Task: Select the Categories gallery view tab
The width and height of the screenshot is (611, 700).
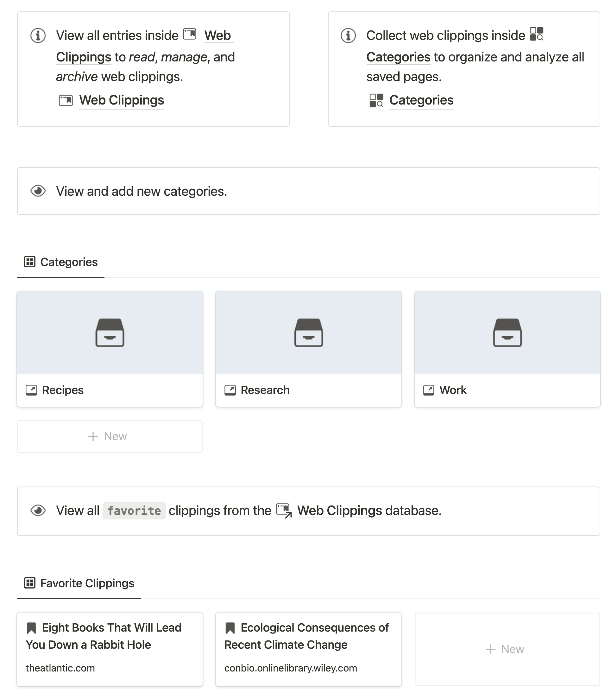Action: [x=61, y=262]
